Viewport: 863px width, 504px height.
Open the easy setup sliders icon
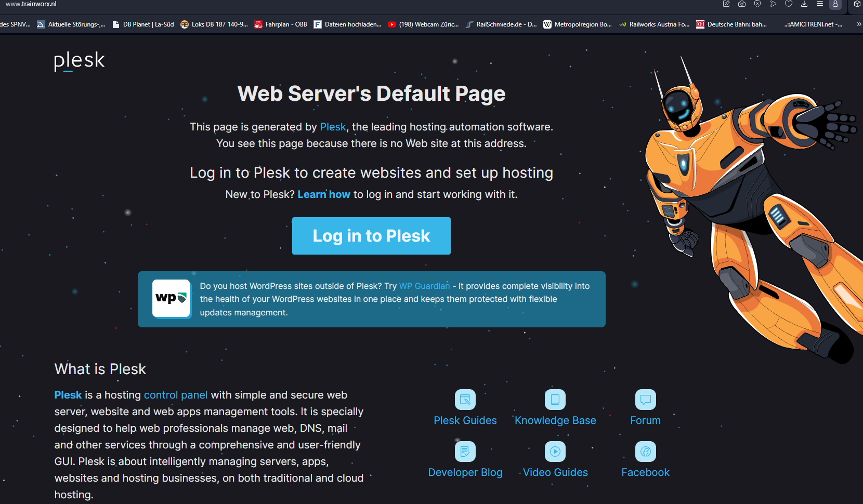(x=820, y=4)
